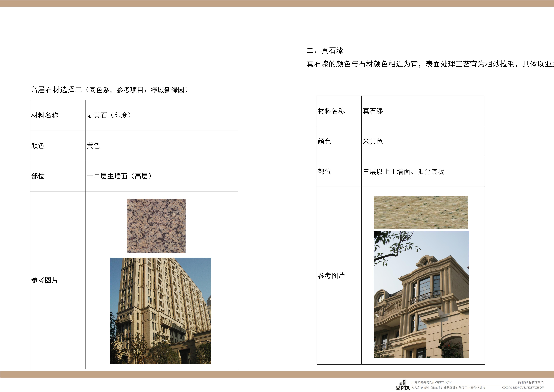
Task: Click the 米黄色 color value cell
Action: click(373, 141)
